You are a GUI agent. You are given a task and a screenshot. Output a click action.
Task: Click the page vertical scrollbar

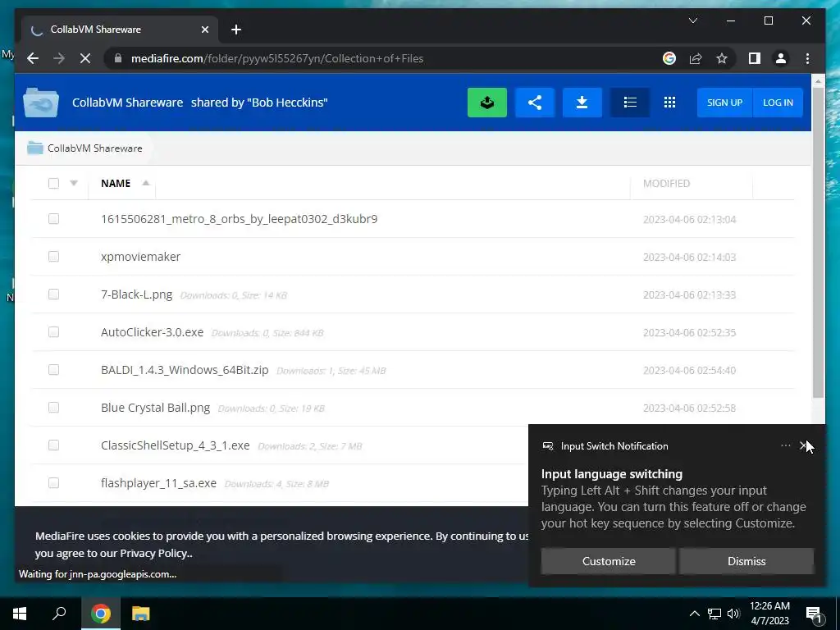[x=818, y=241]
